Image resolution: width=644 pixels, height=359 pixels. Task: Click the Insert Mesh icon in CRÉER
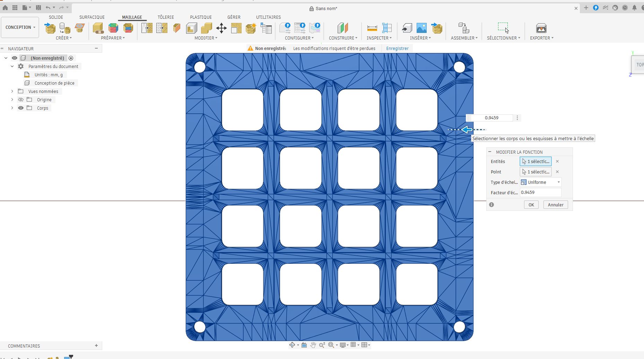[50, 28]
